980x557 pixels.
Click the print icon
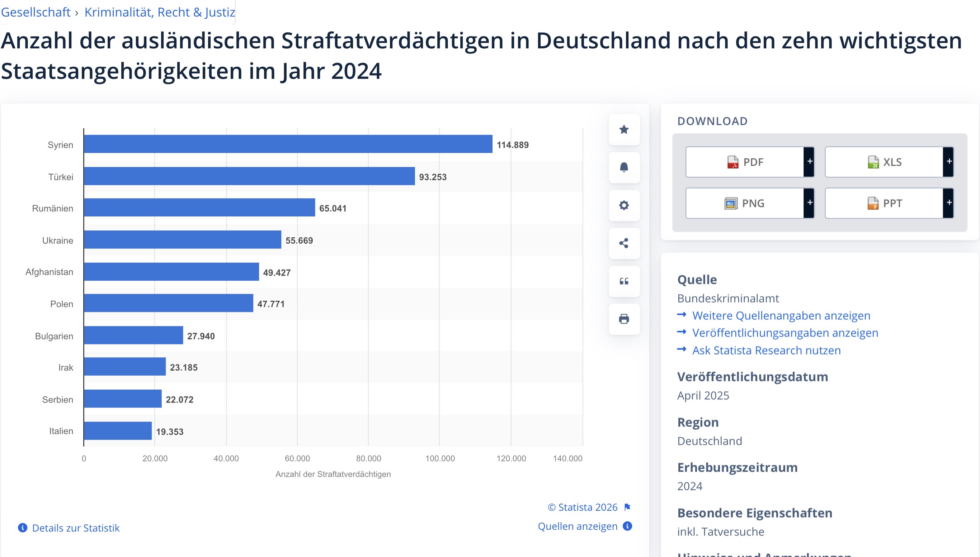point(624,319)
